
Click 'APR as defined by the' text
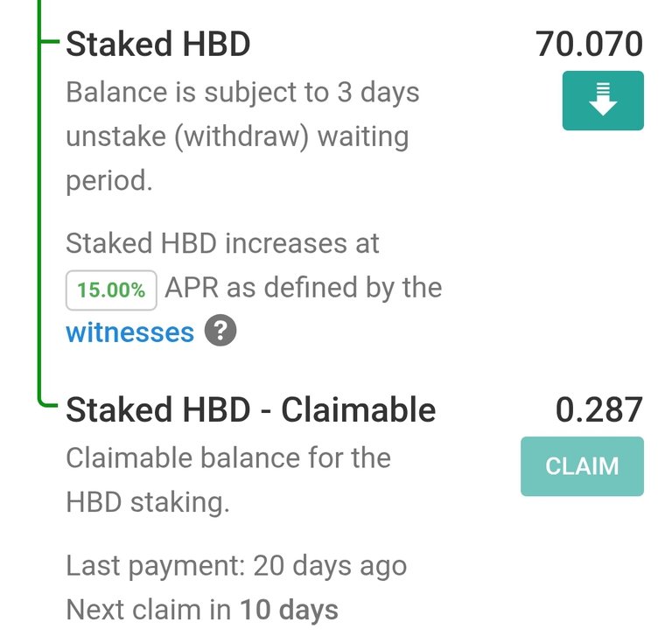point(304,287)
